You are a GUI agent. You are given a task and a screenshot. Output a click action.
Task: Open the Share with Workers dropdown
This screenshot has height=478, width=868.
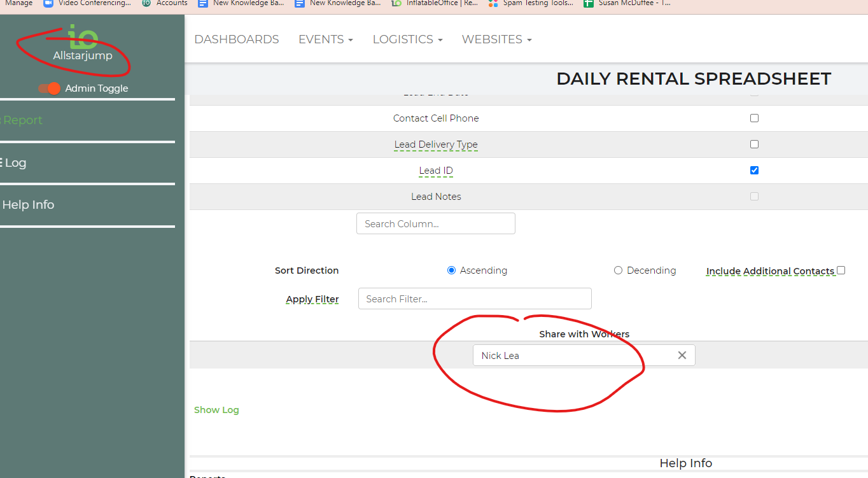pos(584,355)
